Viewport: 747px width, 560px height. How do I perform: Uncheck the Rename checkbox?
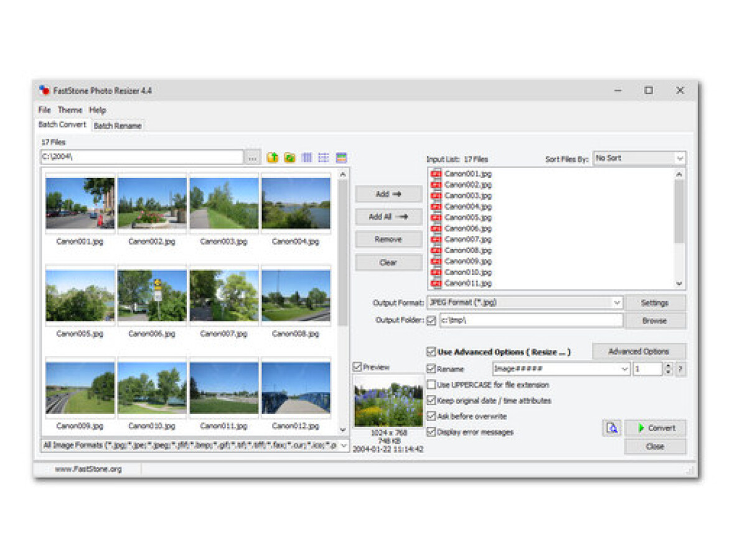click(431, 369)
